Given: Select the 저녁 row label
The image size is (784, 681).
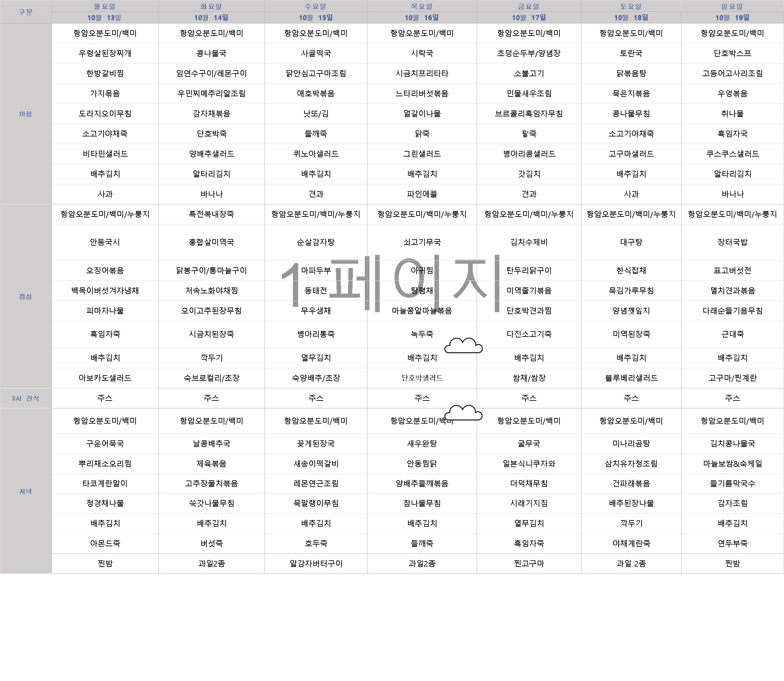Looking at the screenshot, I should pos(25,491).
